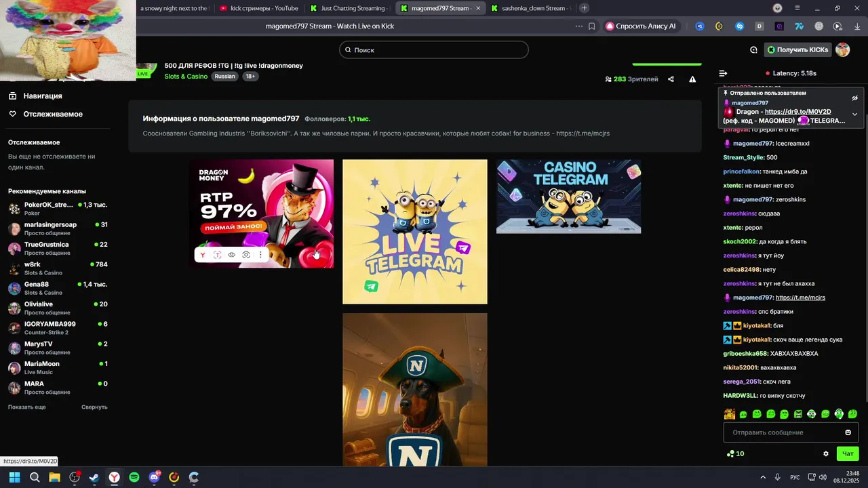The image size is (868, 488).
Task: Open Olivialive recommended channel
Action: [x=58, y=308]
